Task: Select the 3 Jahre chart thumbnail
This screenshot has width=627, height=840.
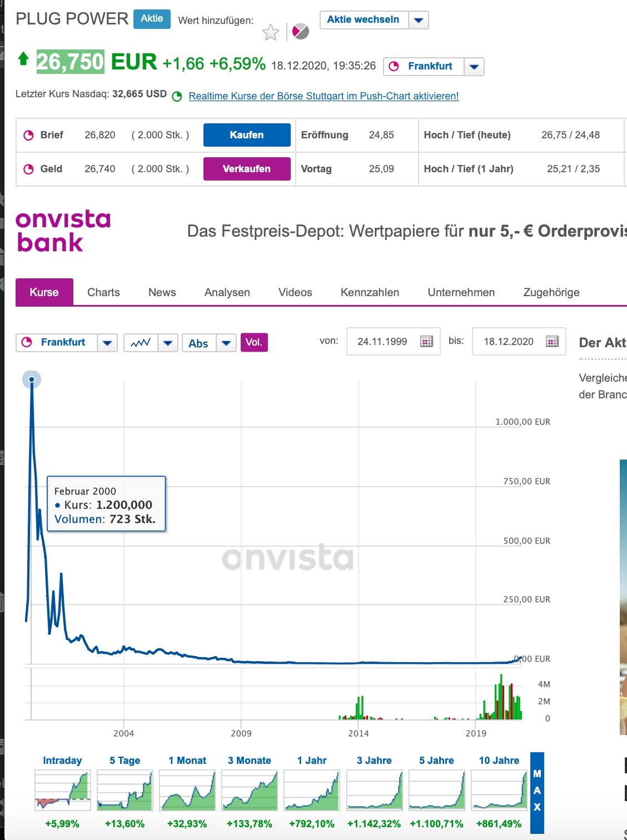Action: [x=374, y=791]
